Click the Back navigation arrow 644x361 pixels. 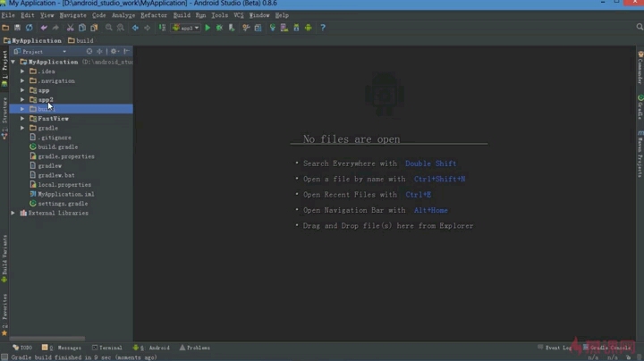pyautogui.click(x=135, y=28)
